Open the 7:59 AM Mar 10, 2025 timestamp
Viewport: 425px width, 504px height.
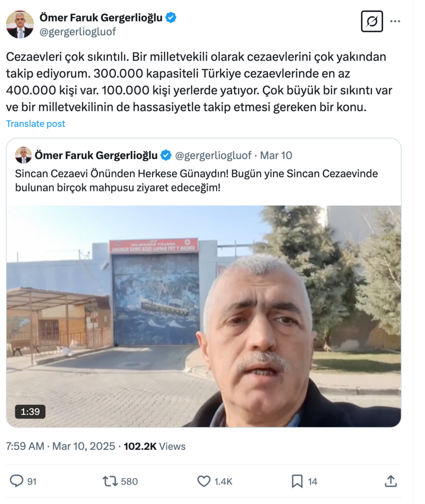point(61,446)
